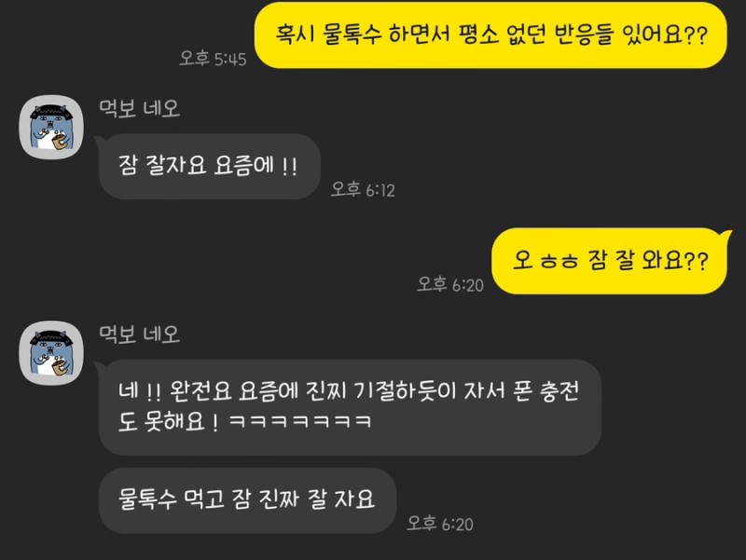Select the yellow bubble 오 ㅎㅎ 잠 잘 와요??
This screenshot has height=560, width=746.
point(611,261)
